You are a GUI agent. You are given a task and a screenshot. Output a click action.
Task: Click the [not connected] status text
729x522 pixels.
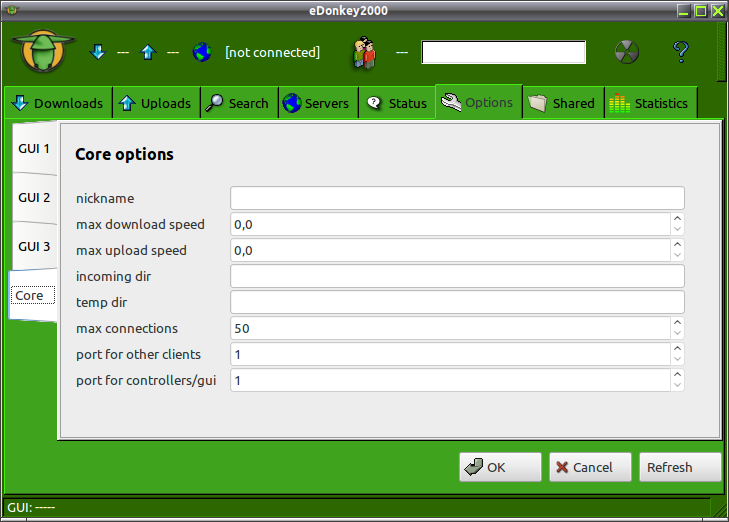272,53
